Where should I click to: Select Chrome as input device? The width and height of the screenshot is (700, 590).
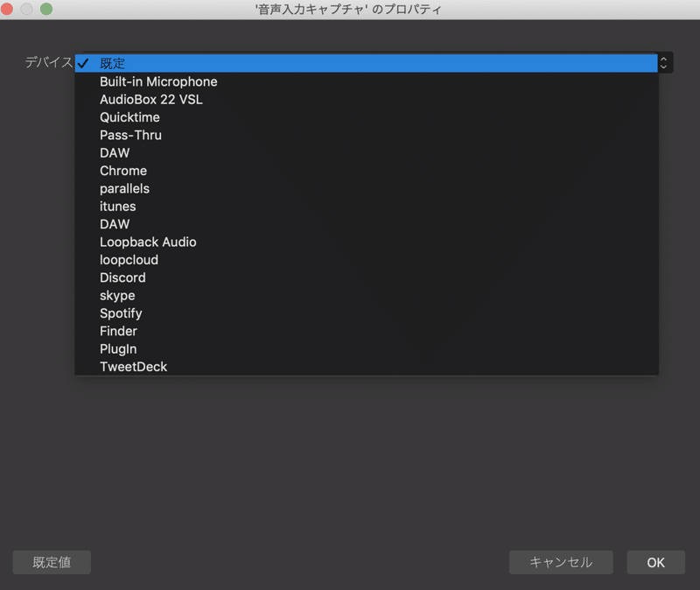[366, 171]
